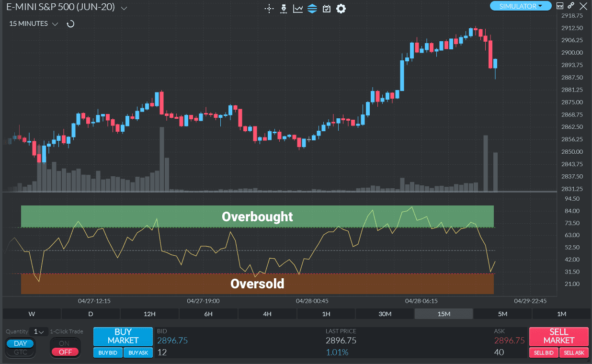Screen dimensions: 592x364
Task: Open the chart indicators menu
Action: coord(297,9)
